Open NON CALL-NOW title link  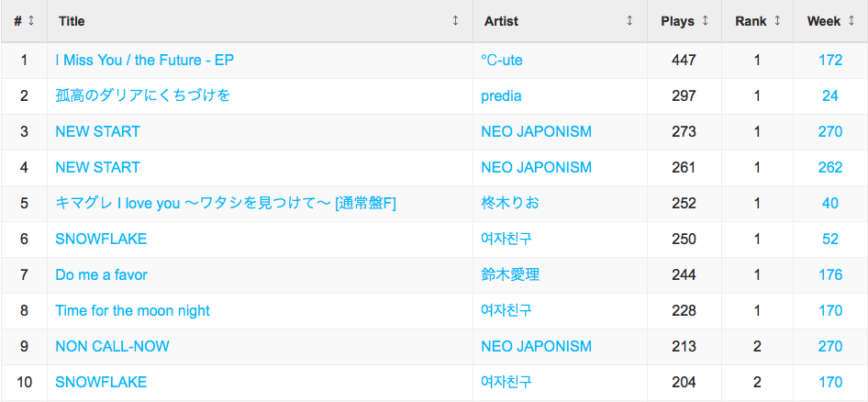112,347
